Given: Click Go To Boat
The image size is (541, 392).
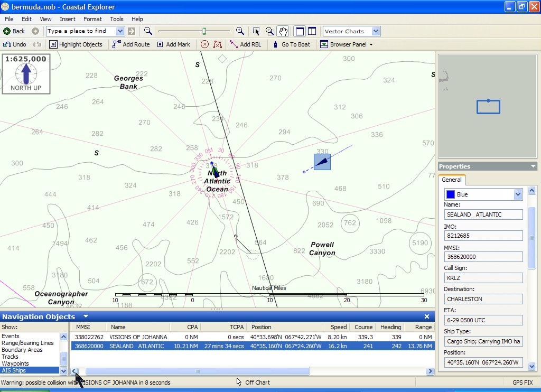Looking at the screenshot, I should [x=292, y=44].
